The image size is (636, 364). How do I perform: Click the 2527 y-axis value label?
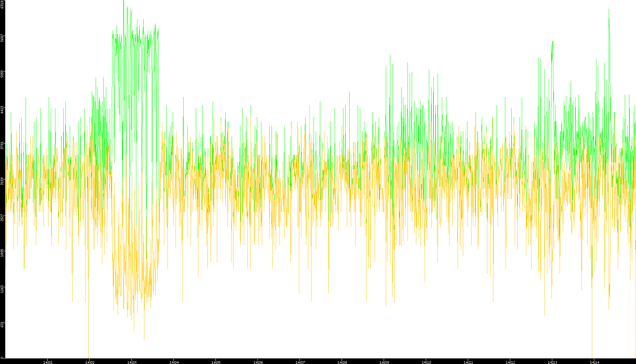(x=2, y=217)
